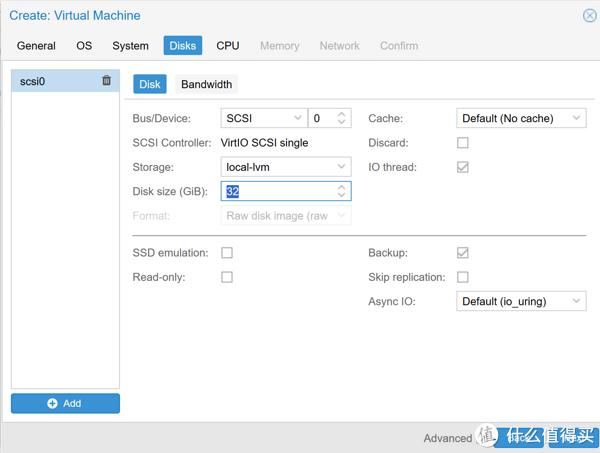The height and width of the screenshot is (453, 600).
Task: Open the Bus/Device SCSI dropdown
Action: [x=263, y=118]
